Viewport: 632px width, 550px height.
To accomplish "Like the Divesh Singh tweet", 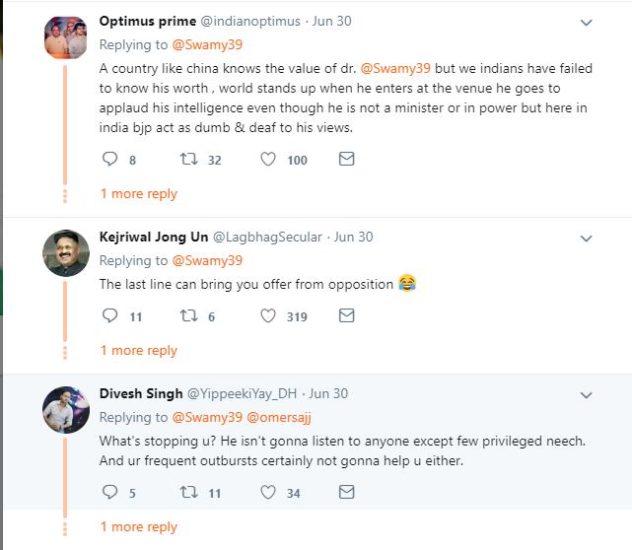I will point(268,492).
